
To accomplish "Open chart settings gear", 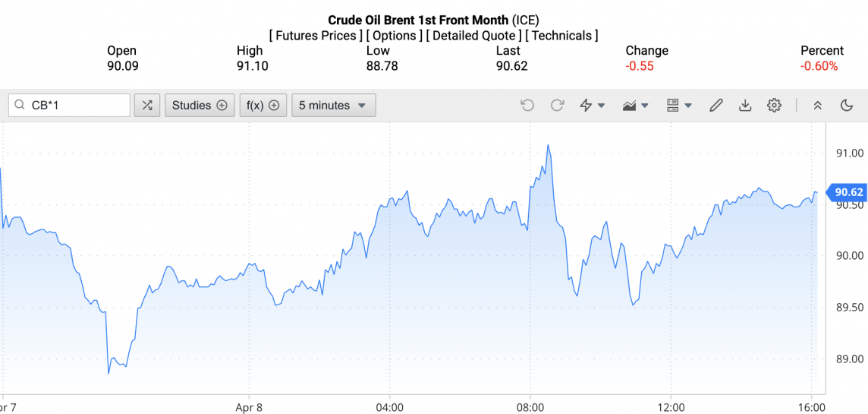I will 774,106.
